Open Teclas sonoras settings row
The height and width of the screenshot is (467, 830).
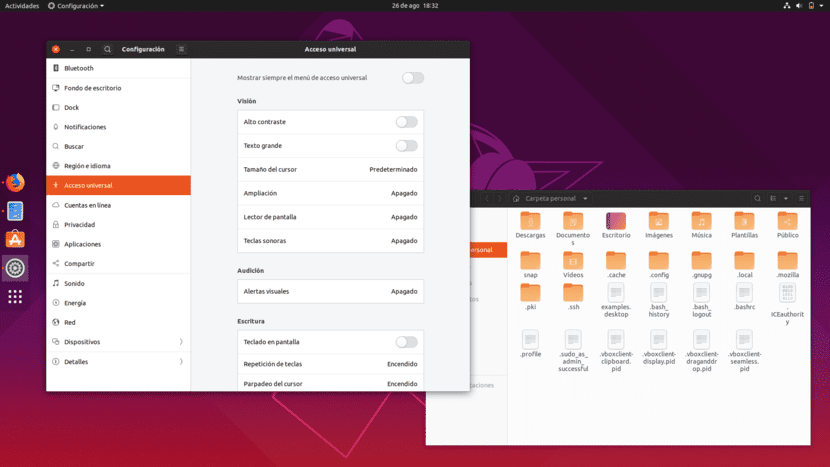pos(330,241)
